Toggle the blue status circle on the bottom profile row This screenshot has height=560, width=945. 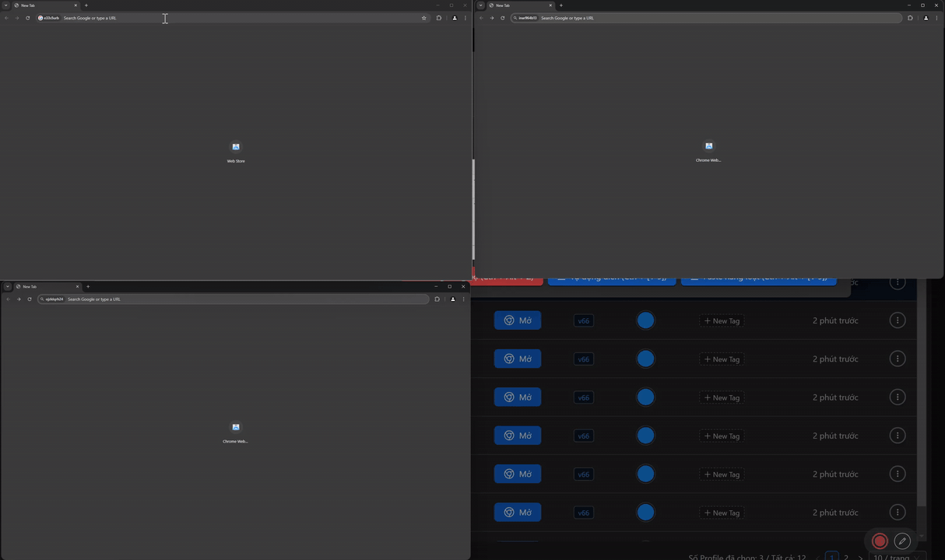(645, 512)
